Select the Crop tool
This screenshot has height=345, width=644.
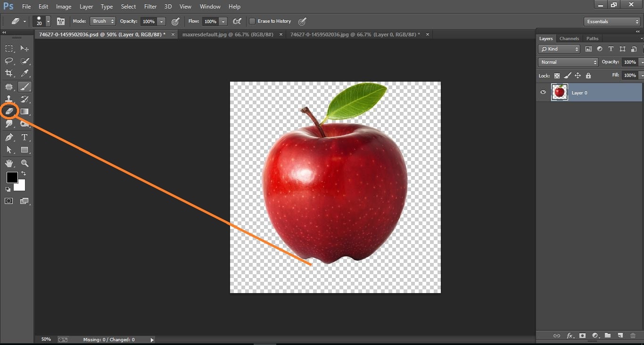[8, 73]
